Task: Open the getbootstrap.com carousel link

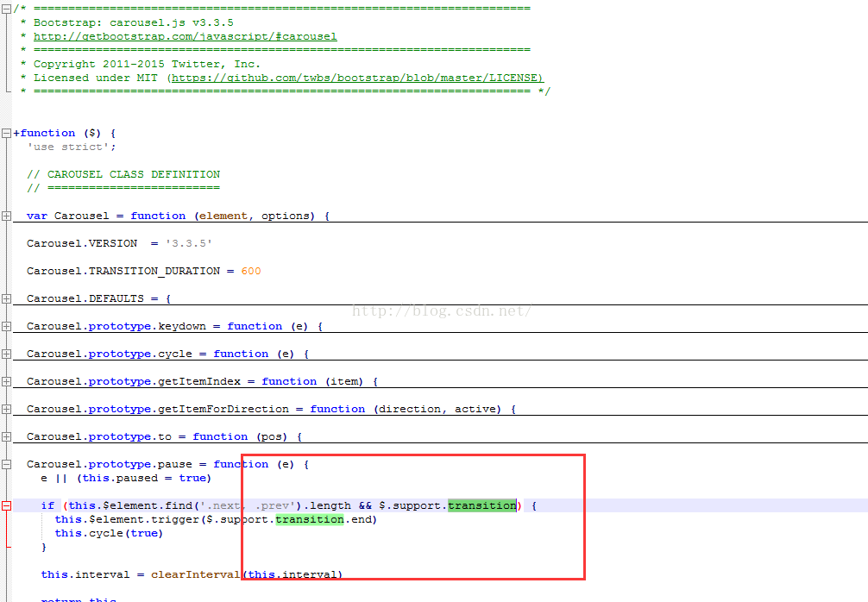Action: point(185,36)
